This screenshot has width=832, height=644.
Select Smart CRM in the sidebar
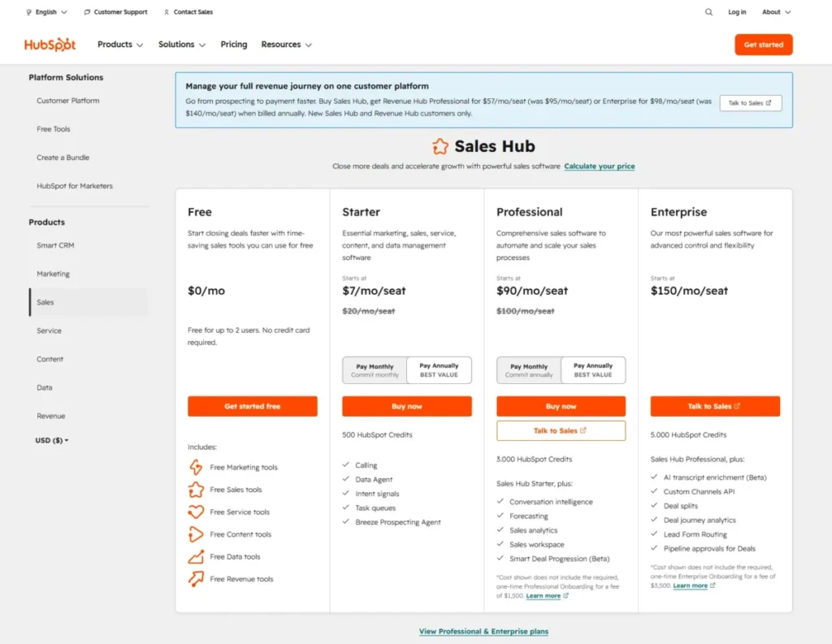point(55,245)
